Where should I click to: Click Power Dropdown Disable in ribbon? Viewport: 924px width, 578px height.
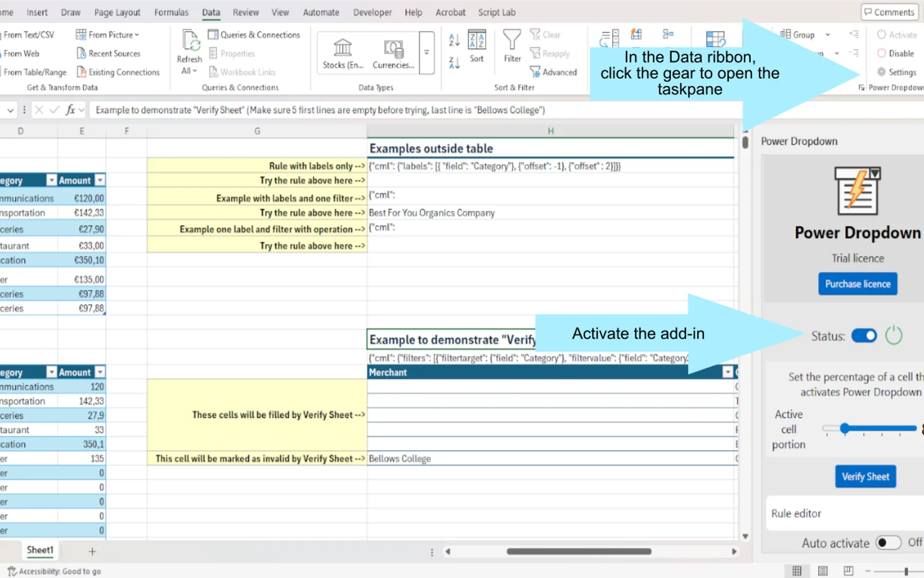(895, 53)
